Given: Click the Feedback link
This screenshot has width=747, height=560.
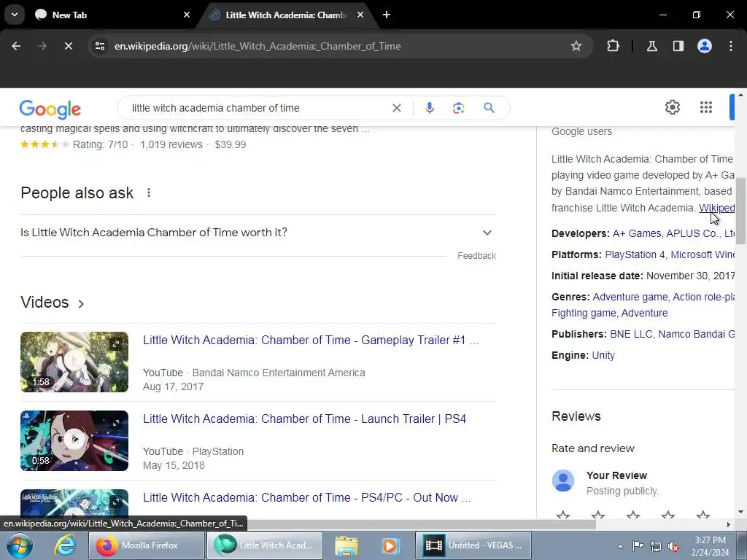Looking at the screenshot, I should [x=476, y=256].
